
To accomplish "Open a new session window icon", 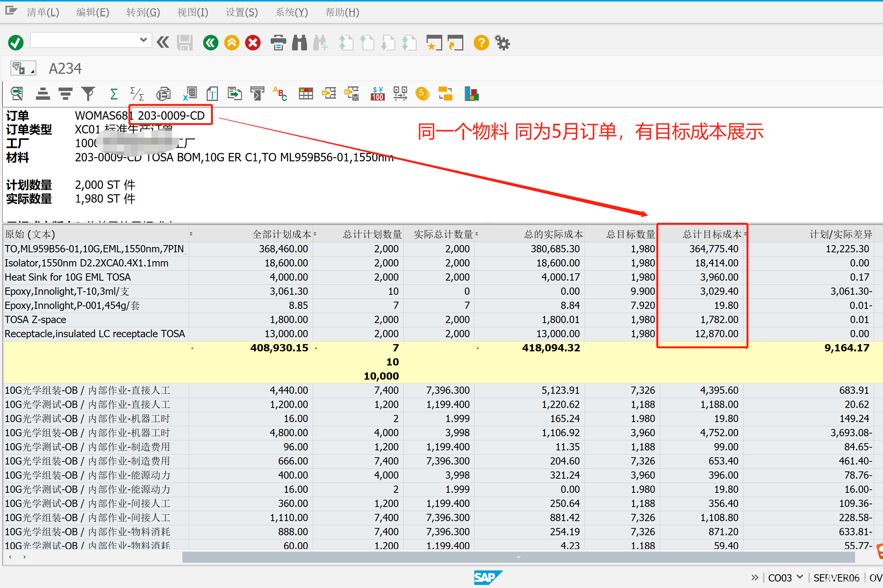I will pos(434,42).
